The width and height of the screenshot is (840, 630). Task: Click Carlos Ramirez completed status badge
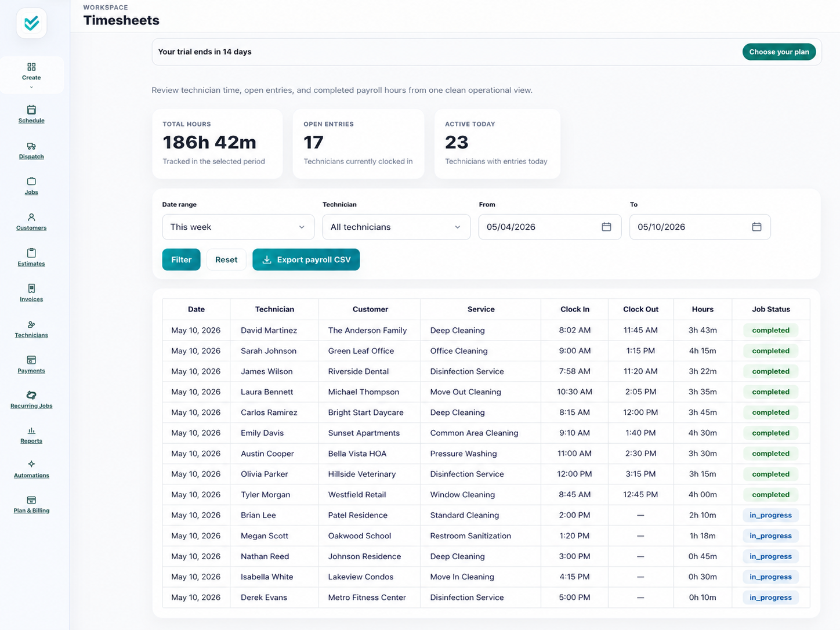[x=770, y=412]
